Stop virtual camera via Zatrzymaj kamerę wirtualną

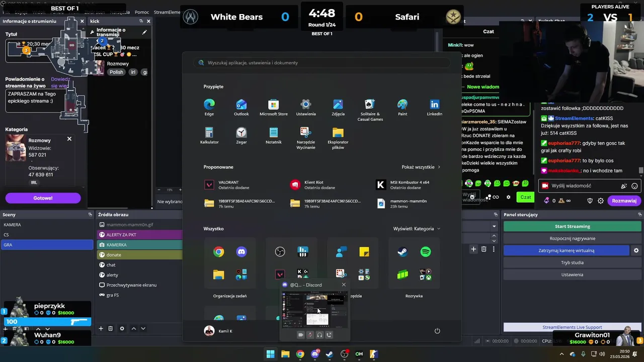coord(567,250)
